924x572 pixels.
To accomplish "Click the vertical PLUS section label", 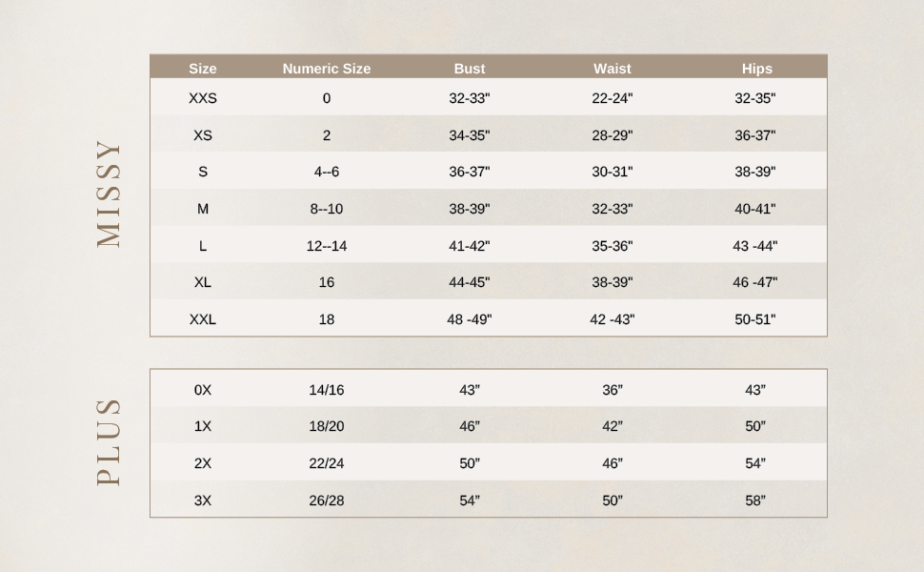I will coord(110,442).
